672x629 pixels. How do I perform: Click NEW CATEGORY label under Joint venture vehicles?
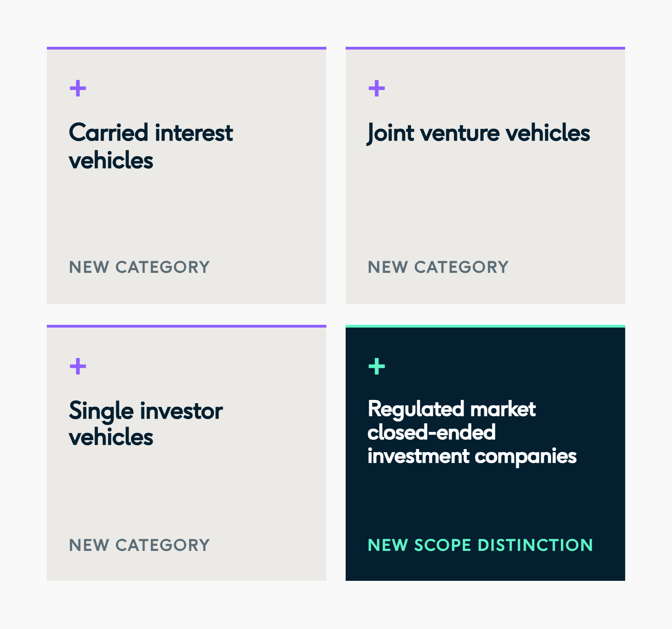coord(438,267)
